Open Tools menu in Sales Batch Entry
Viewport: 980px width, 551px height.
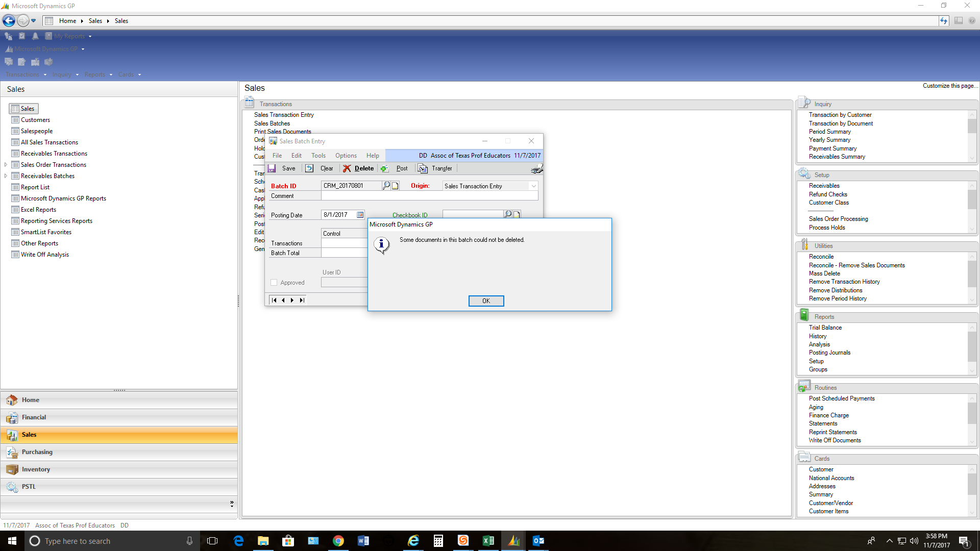pyautogui.click(x=318, y=156)
